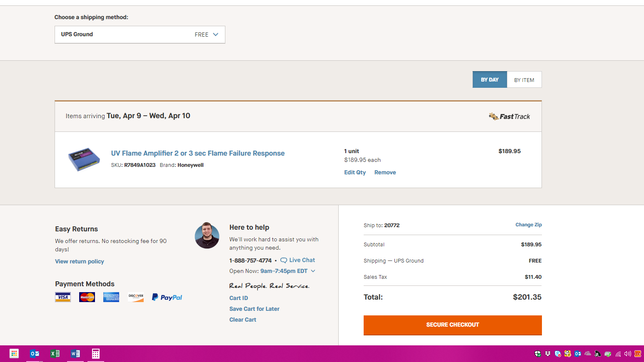Viewport: 644px width, 362px height.
Task: Click the Change Zip link
Action: point(528,225)
